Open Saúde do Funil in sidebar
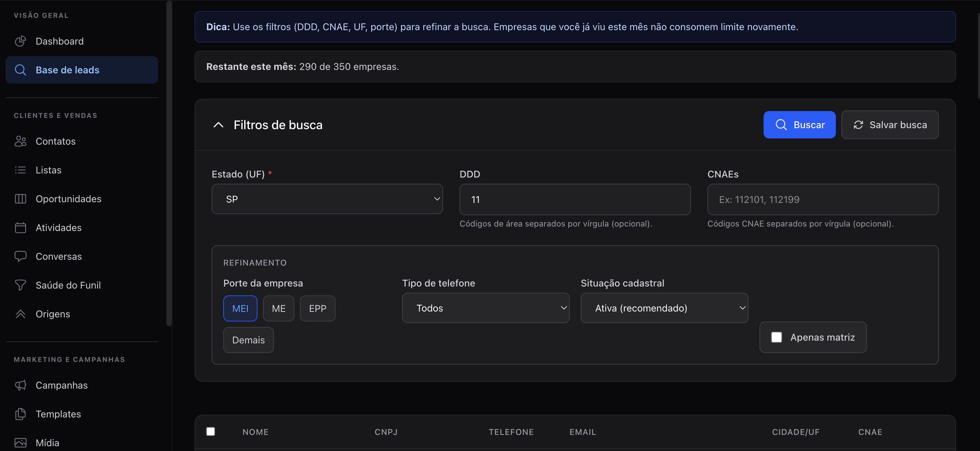 [82, 285]
